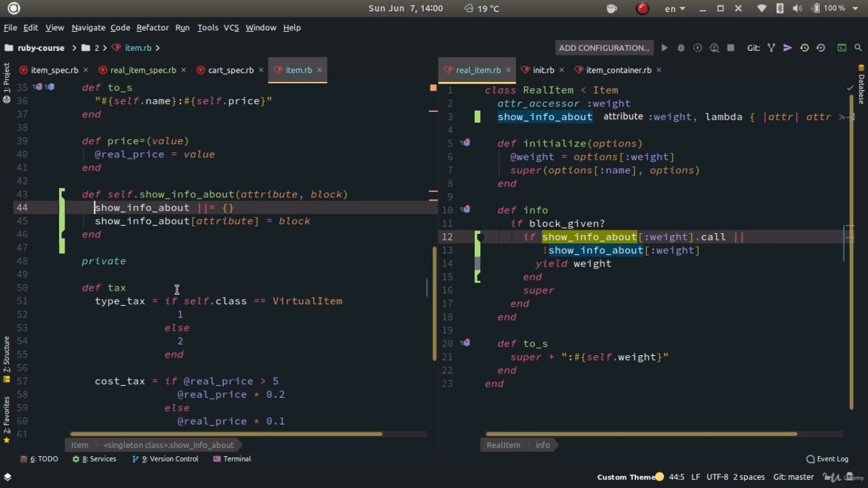This screenshot has height=488, width=868.
Task: Switch to real_item_spec.rb tab
Action: [142, 70]
